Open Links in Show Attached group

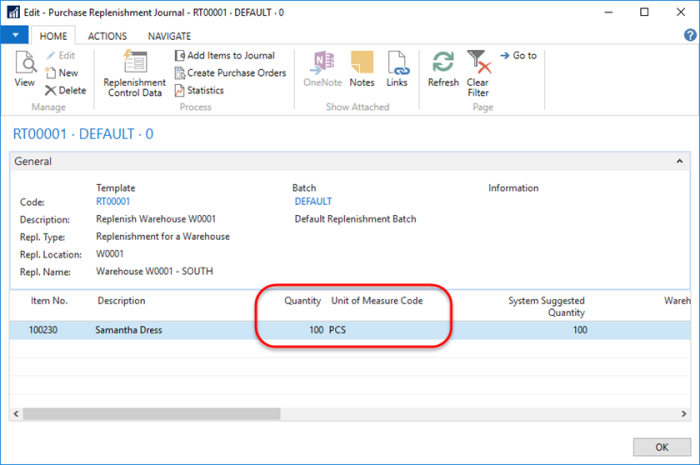pyautogui.click(x=397, y=68)
